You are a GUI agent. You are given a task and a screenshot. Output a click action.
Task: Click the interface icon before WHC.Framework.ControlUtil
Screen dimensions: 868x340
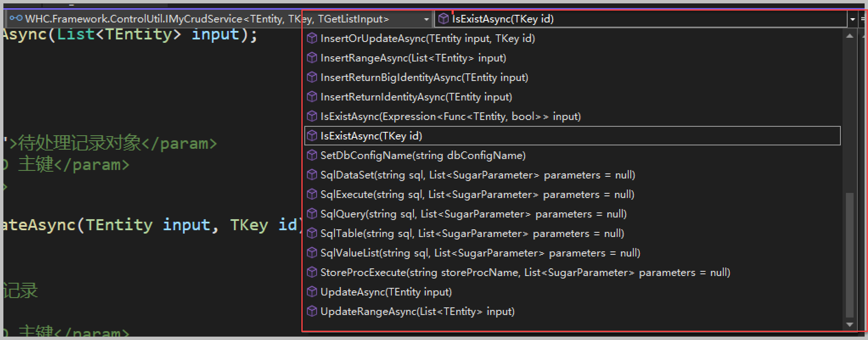click(16, 19)
